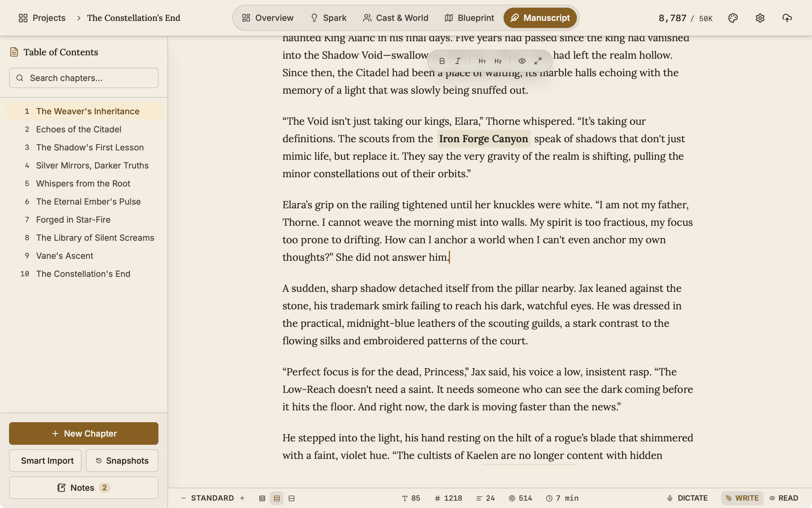The image size is (812, 508).
Task: Expand editor to fullscreen via arrows icon
Action: click(x=538, y=61)
